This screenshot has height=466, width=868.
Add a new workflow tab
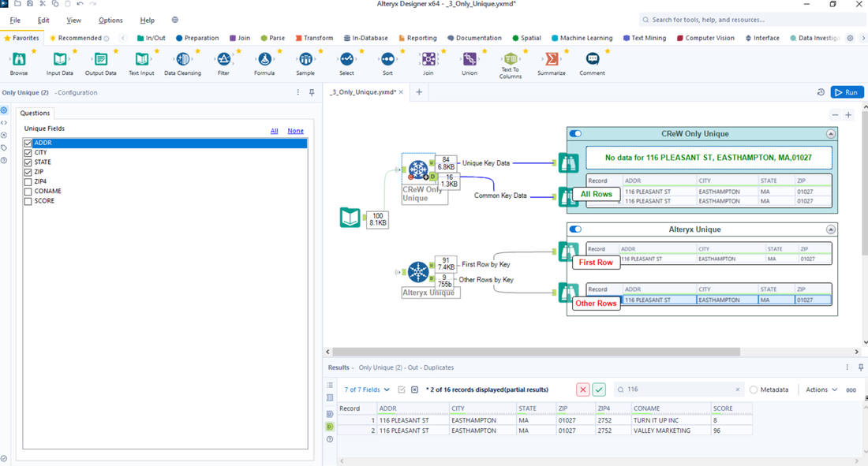(x=419, y=92)
